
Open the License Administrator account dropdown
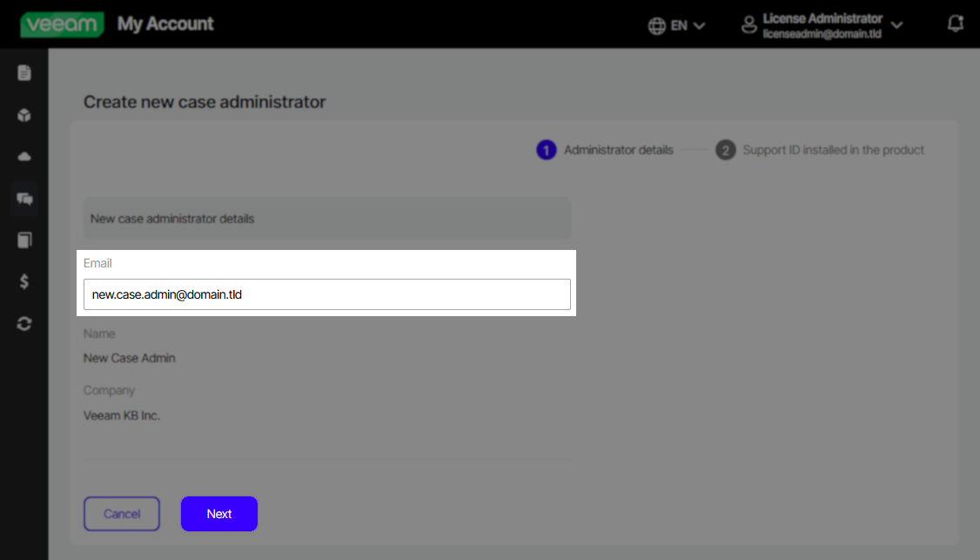[897, 25]
